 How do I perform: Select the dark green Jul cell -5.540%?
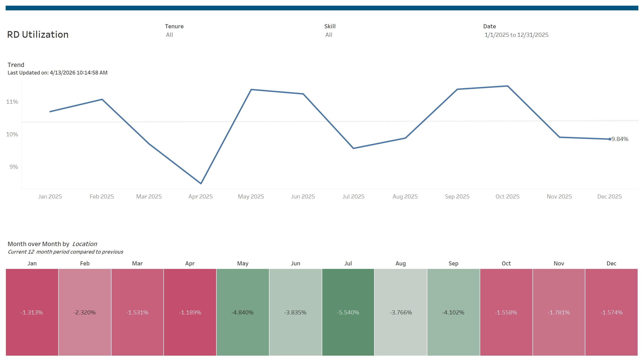point(348,312)
